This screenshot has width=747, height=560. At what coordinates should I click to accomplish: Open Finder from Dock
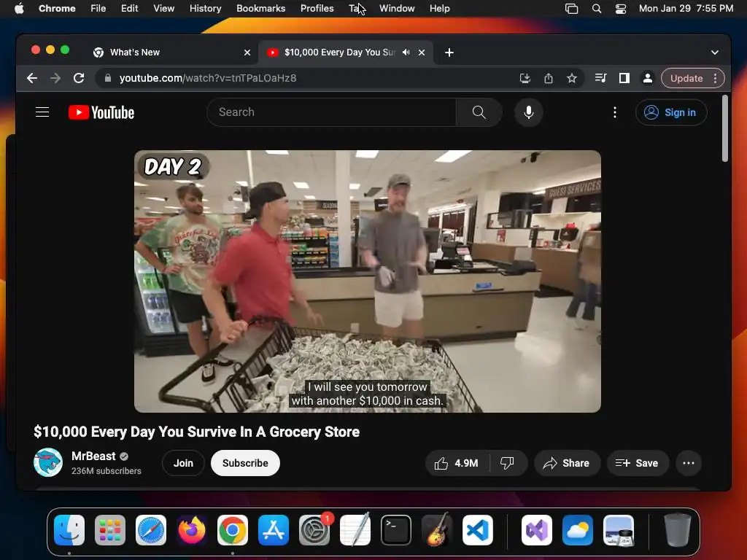[69, 530]
